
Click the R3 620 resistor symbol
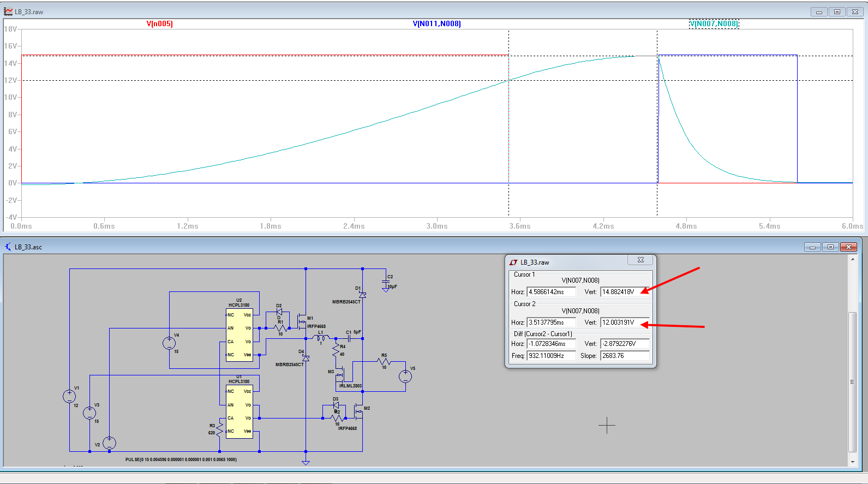point(219,429)
